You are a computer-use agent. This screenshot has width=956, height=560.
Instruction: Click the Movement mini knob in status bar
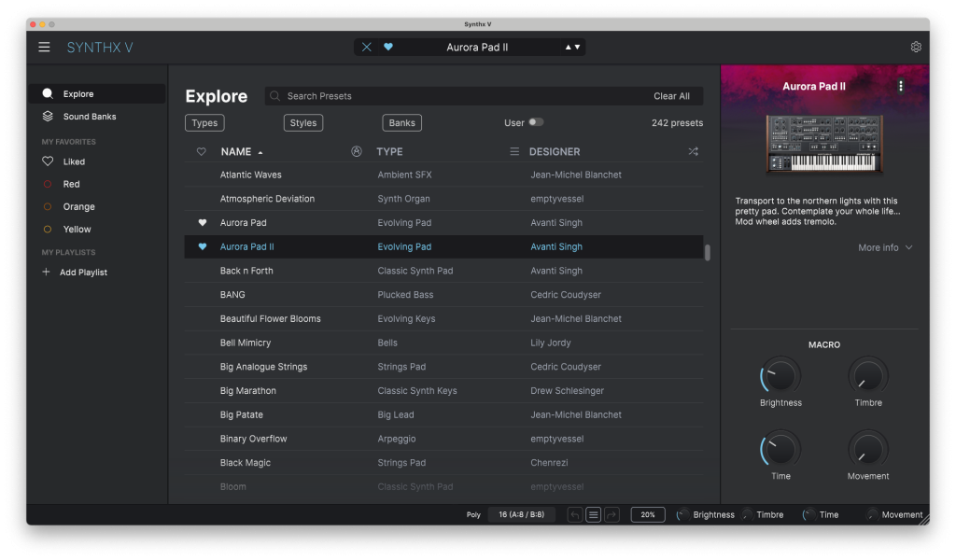[x=873, y=515]
